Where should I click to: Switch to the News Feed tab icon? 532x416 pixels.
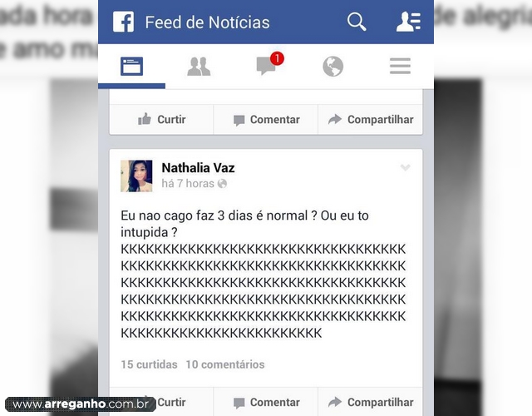click(x=131, y=67)
